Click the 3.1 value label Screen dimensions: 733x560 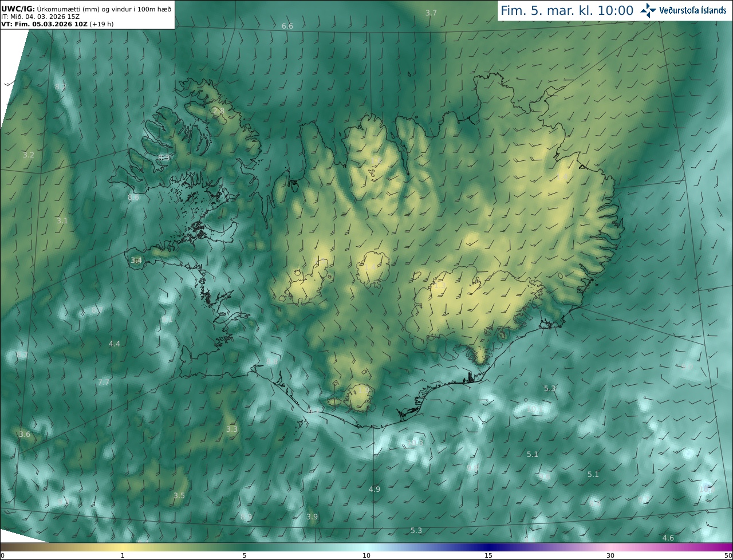pos(62,220)
